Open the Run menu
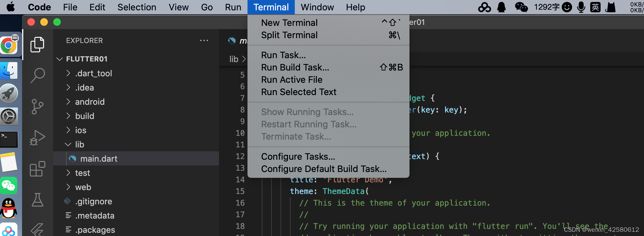 233,7
